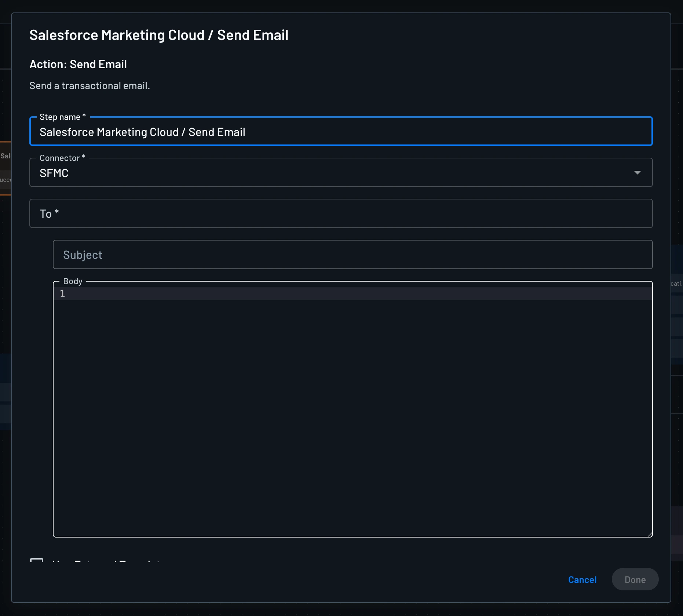
Task: Click the Connector dropdown chevron arrow
Action: 637,172
